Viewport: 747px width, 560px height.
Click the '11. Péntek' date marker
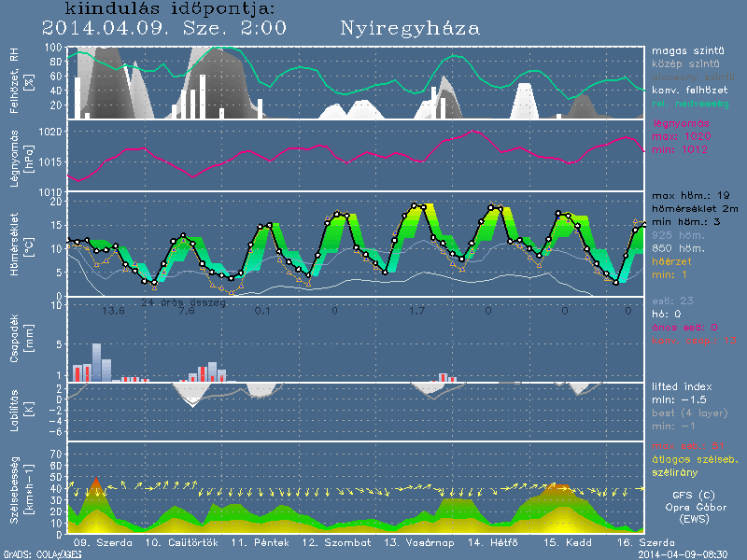[x=254, y=542]
